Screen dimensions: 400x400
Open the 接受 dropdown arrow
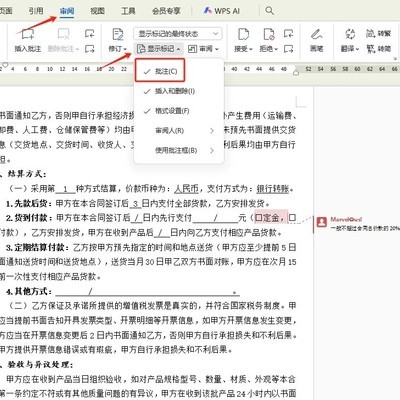(x=250, y=49)
